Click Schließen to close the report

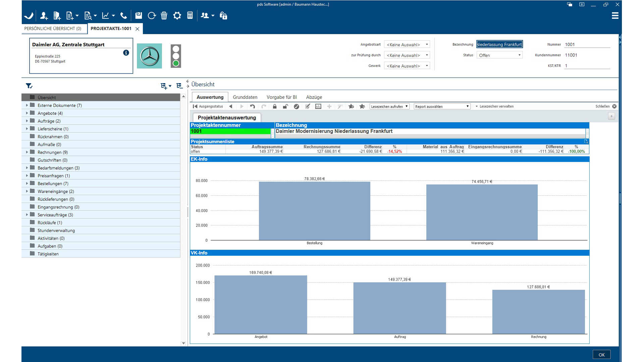[606, 106]
